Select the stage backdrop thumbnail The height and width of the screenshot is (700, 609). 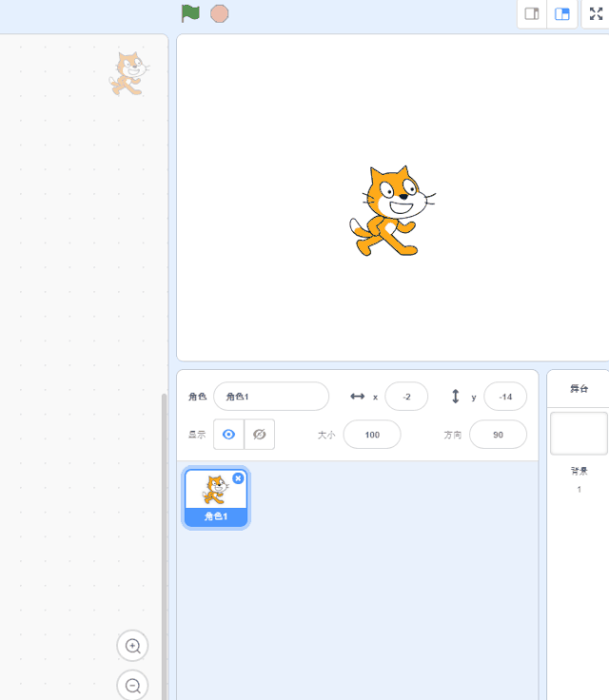(579, 434)
